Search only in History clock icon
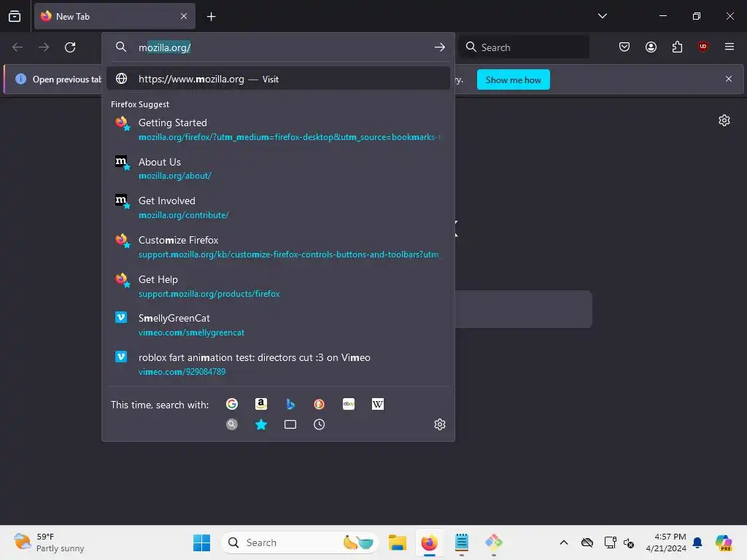 [320, 424]
